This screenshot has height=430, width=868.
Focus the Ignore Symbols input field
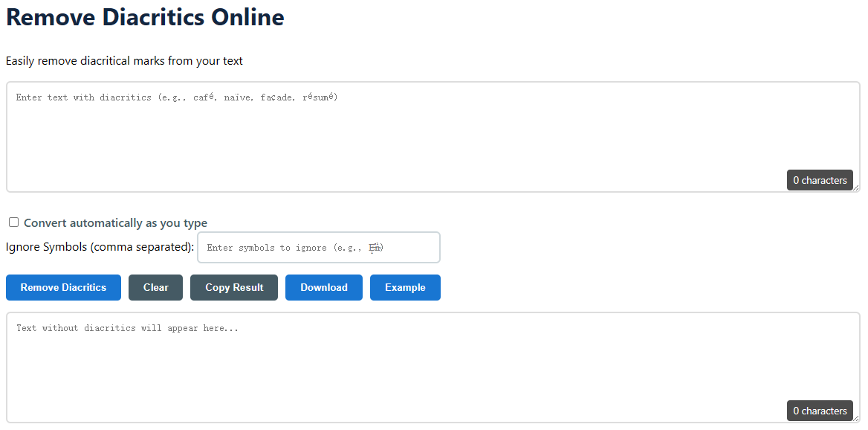[x=318, y=248]
